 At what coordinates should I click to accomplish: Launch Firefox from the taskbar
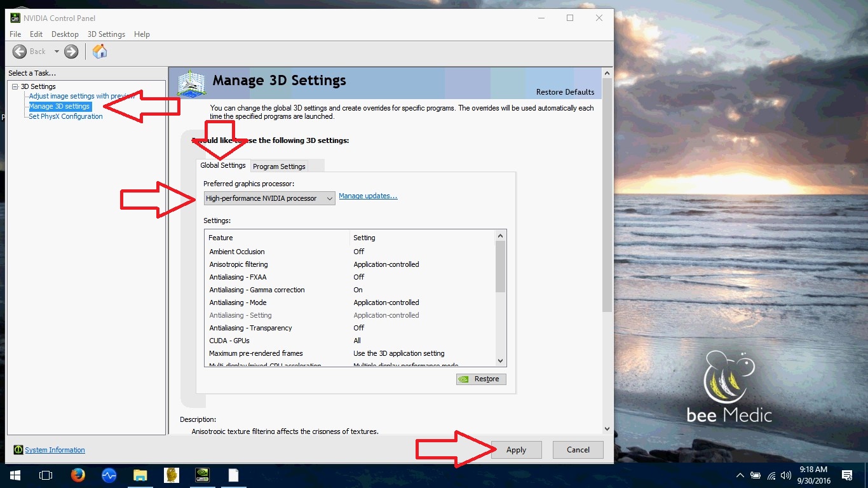point(78,475)
